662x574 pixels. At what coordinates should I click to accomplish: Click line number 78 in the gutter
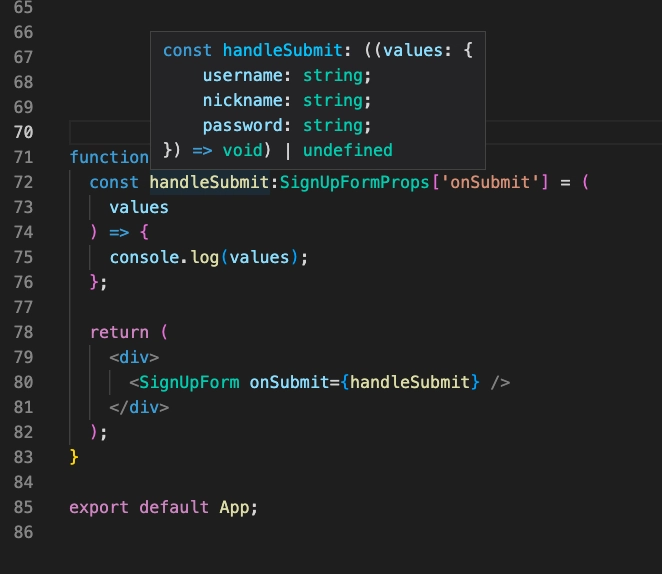(x=23, y=332)
